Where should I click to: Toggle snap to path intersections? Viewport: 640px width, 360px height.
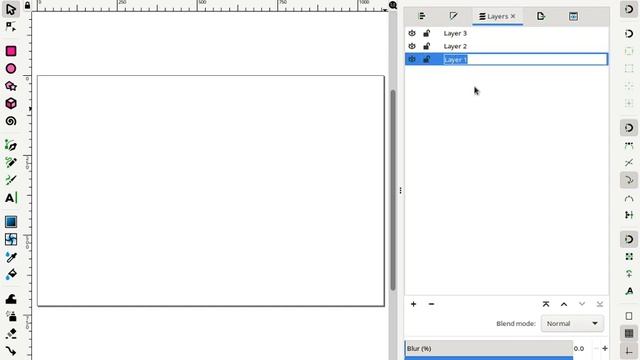[629, 163]
